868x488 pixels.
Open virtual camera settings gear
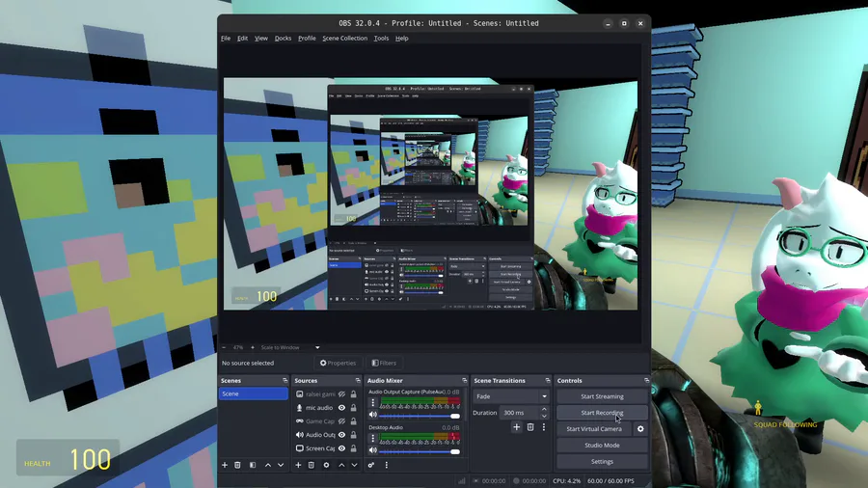(640, 429)
